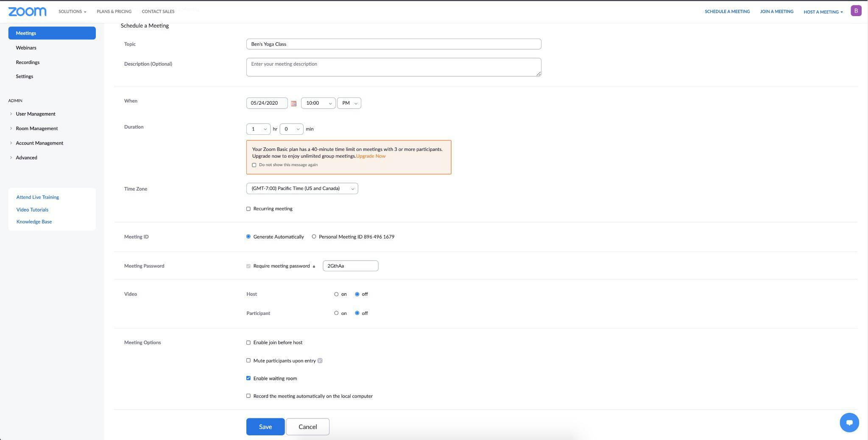The height and width of the screenshot is (440, 868).
Task: Click the Upgrade Now link
Action: [371, 156]
